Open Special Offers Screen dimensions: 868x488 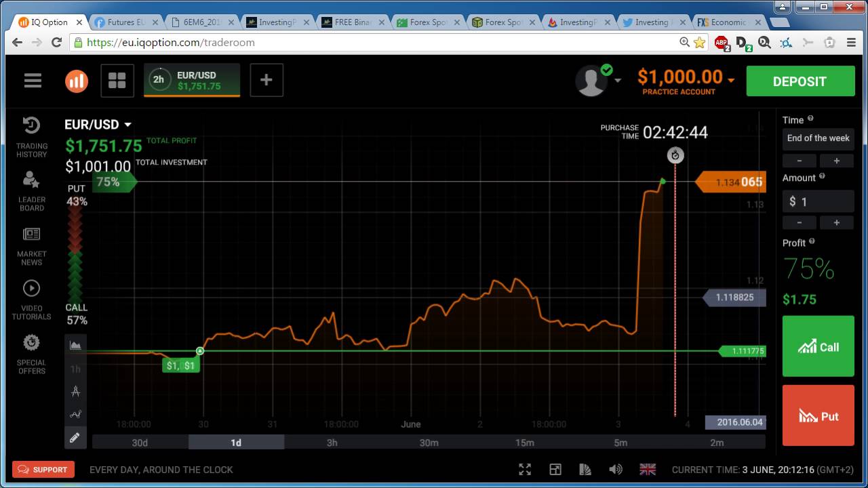32,354
